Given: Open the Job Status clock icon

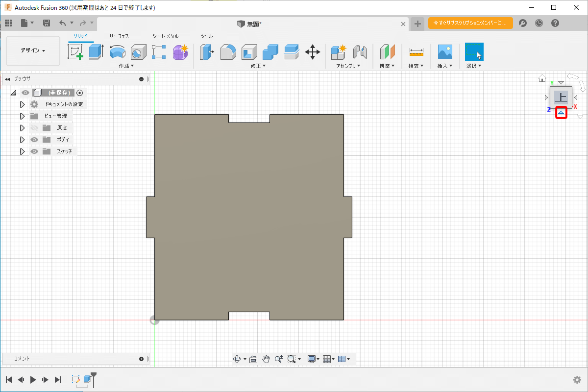Looking at the screenshot, I should 539,23.
